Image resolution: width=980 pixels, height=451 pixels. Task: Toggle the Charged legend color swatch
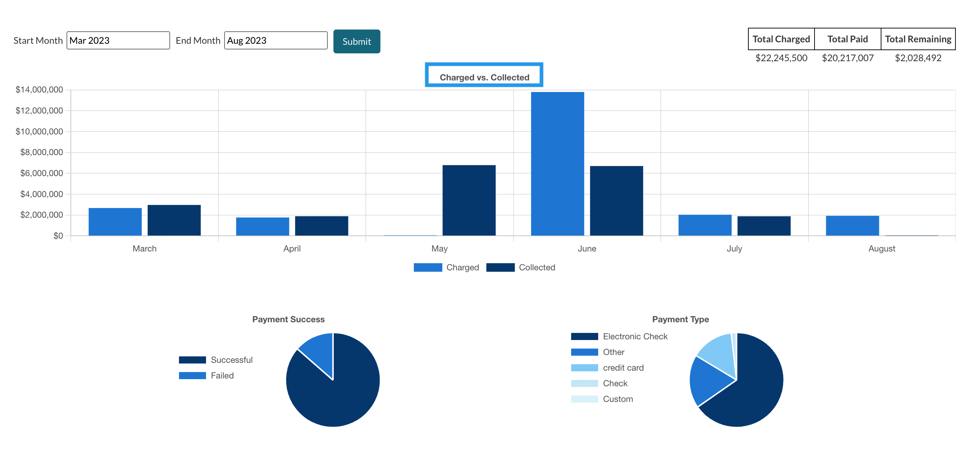[x=428, y=267]
